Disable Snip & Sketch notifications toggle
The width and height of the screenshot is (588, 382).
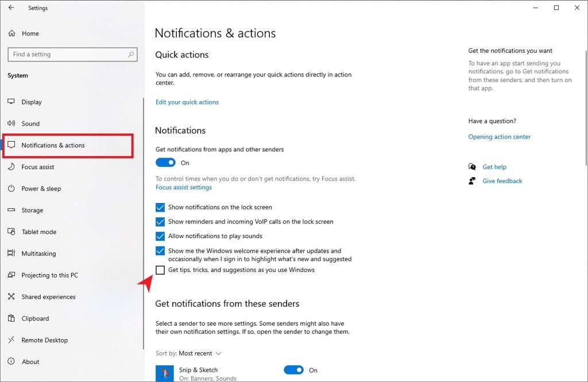point(293,371)
